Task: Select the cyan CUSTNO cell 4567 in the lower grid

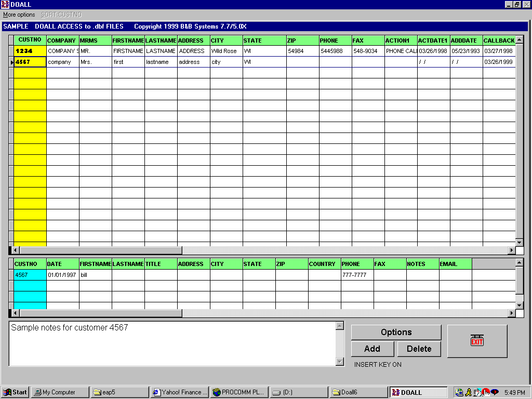Action: click(30, 275)
